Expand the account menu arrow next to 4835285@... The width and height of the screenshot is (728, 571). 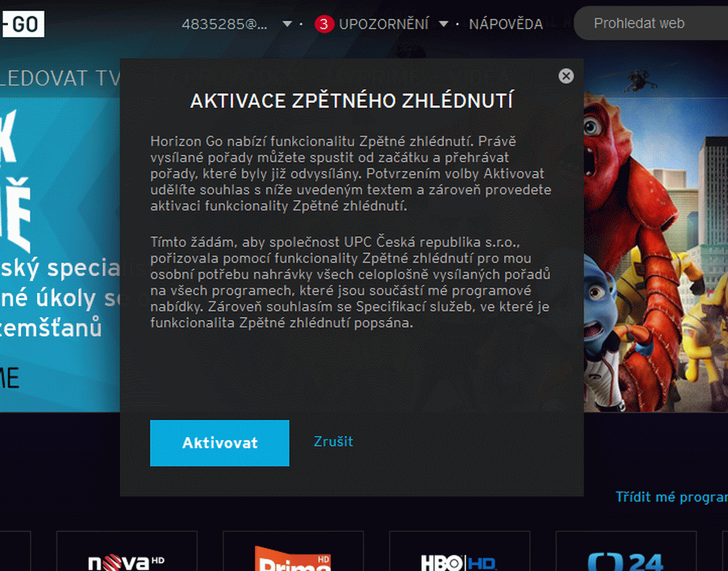pos(288,23)
